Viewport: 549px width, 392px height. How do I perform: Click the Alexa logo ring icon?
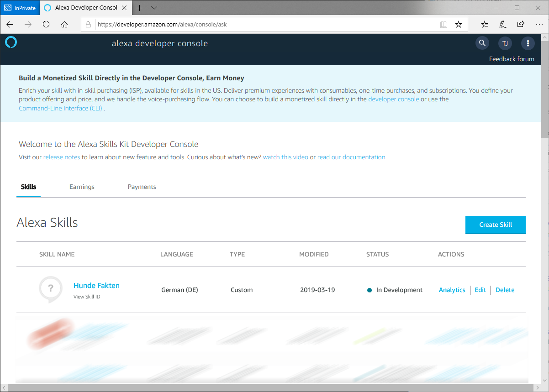pos(11,42)
